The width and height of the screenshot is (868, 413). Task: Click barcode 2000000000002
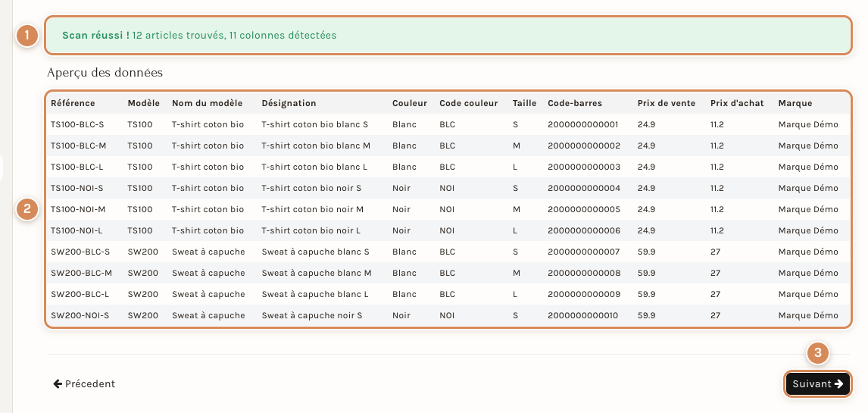point(584,145)
